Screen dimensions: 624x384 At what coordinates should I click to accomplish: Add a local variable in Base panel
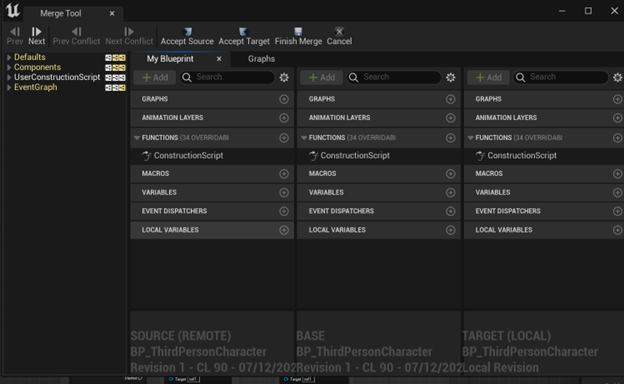(450, 230)
